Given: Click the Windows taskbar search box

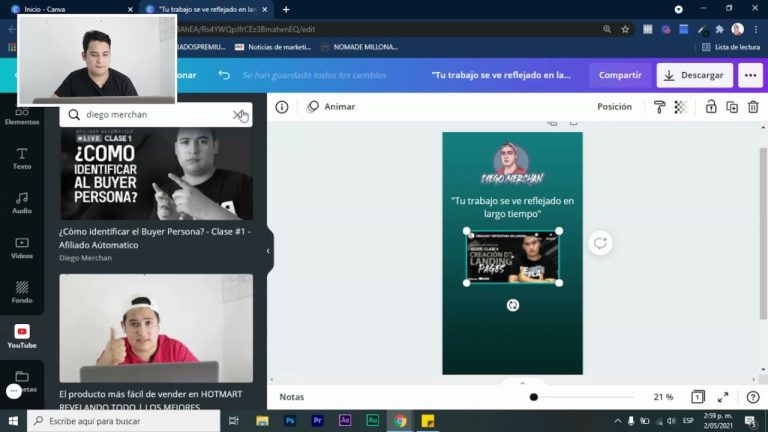Looking at the screenshot, I should [123, 421].
